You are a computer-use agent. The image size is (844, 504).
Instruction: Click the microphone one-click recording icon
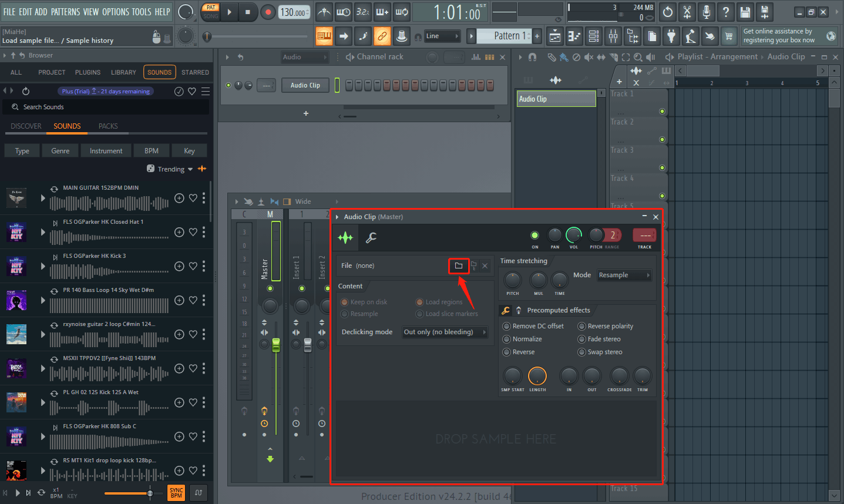707,12
